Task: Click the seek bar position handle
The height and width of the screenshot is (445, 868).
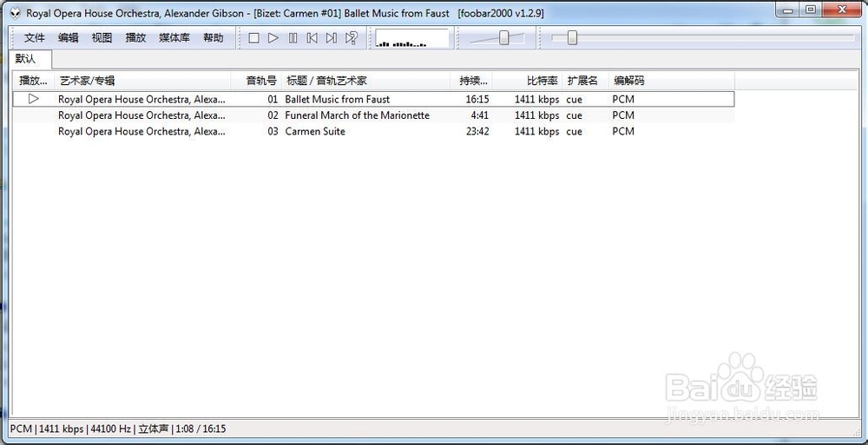Action: [572, 37]
